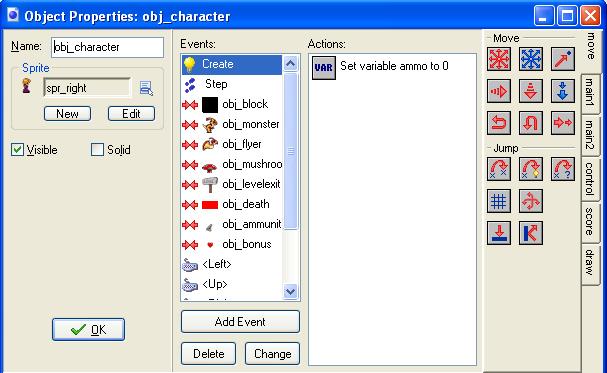
Task: Select the Jump to Random action with question mark
Action: click(562, 169)
